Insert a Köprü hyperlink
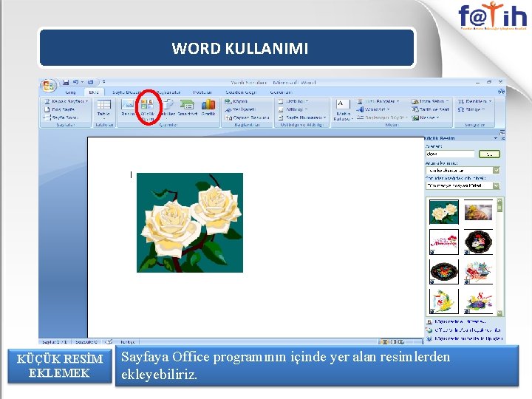The image size is (532, 399). [x=236, y=101]
